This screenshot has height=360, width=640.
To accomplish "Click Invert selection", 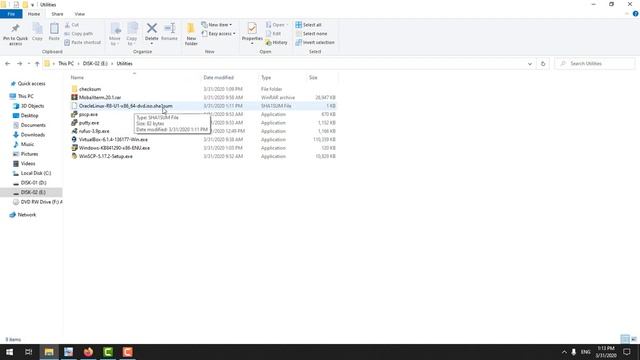I will (x=315, y=42).
